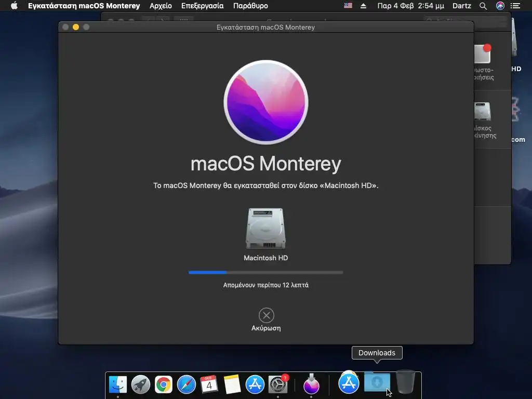The width and height of the screenshot is (532, 399).
Task: Open the Αρχείο menu
Action: point(161,6)
